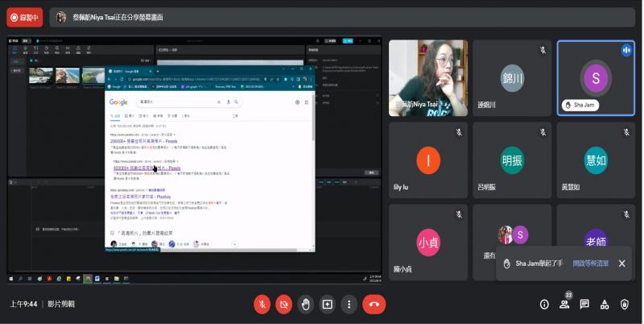Turn on the camera button
Screen dimensions: 644x324
point(283,304)
